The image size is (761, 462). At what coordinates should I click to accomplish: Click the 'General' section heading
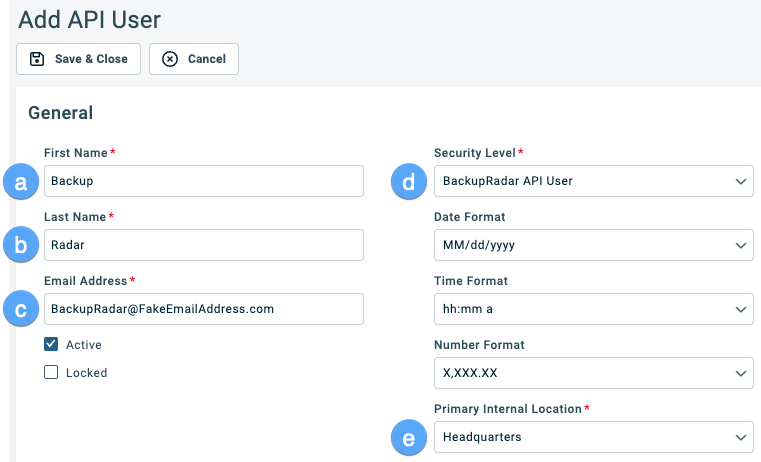[61, 113]
